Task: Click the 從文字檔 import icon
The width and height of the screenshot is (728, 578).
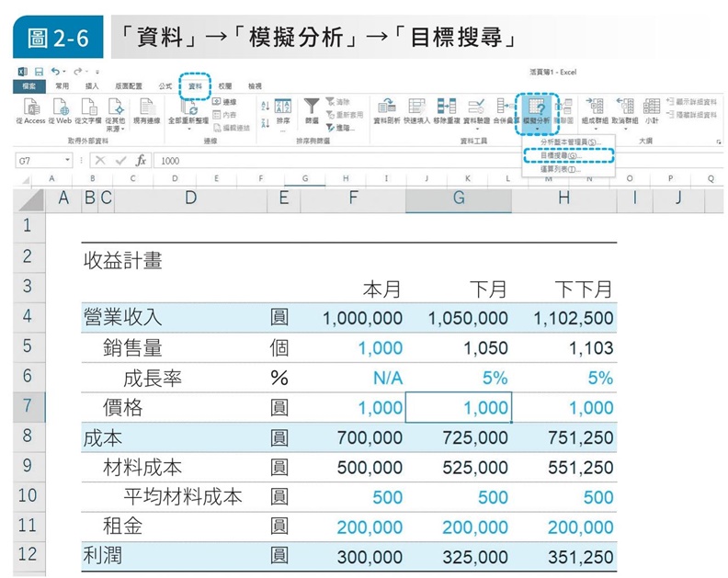Action: 89,107
